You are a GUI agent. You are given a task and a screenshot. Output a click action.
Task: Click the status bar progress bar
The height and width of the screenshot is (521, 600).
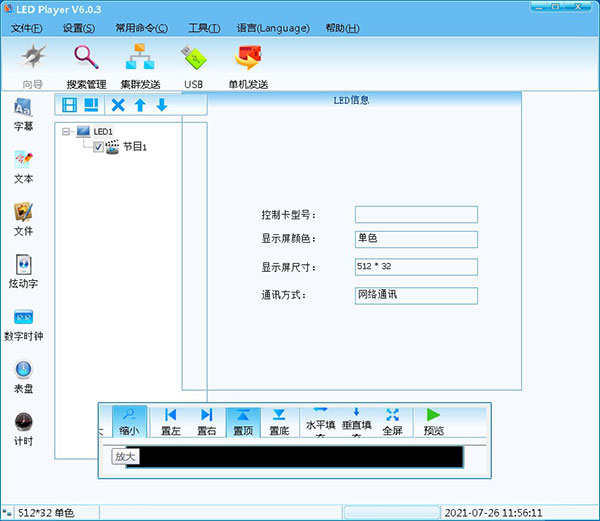click(x=392, y=513)
